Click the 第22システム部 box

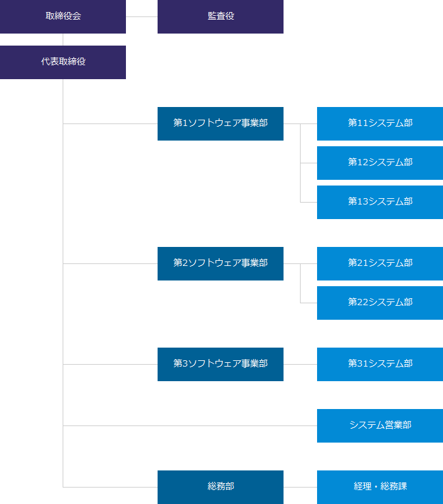pyautogui.click(x=380, y=303)
